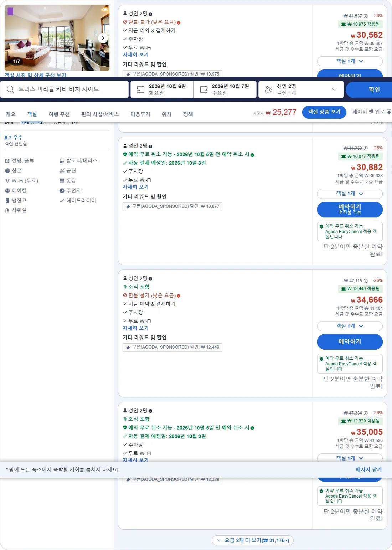Open check-in date 2026년 10월 6일 picker

(x=162, y=89)
